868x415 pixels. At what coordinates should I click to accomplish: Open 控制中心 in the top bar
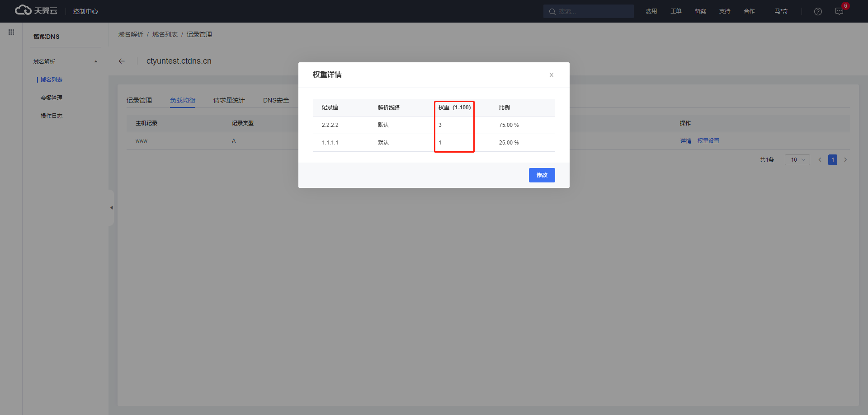pyautogui.click(x=85, y=11)
